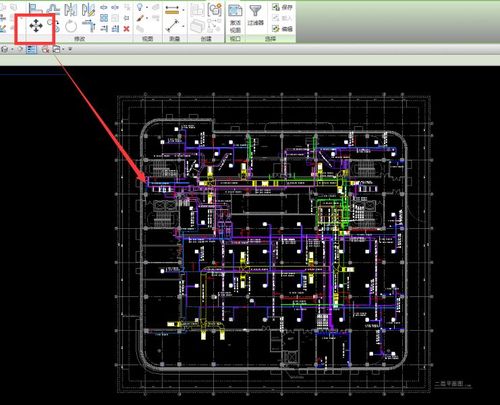Viewport: 500px width, 405px height.
Task: Select the Mirror Pick Axis tool
Action: click(71, 10)
